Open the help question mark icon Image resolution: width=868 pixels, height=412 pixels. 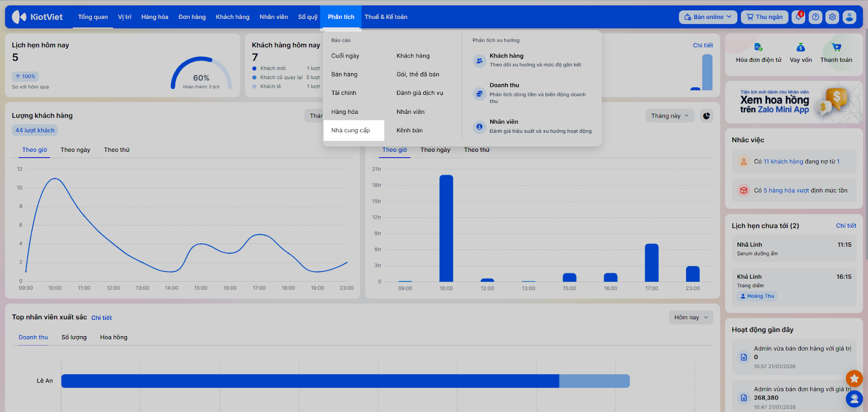[815, 17]
